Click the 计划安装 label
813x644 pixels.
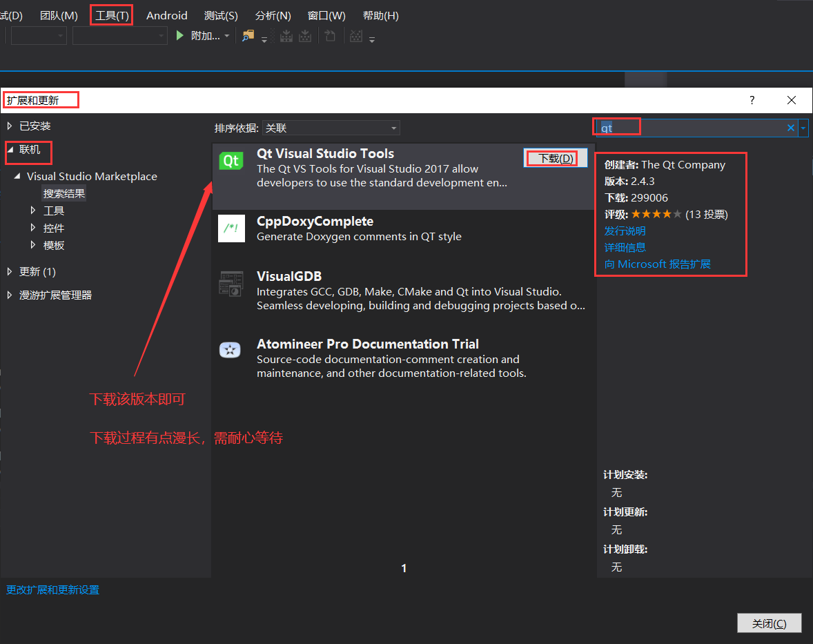625,474
